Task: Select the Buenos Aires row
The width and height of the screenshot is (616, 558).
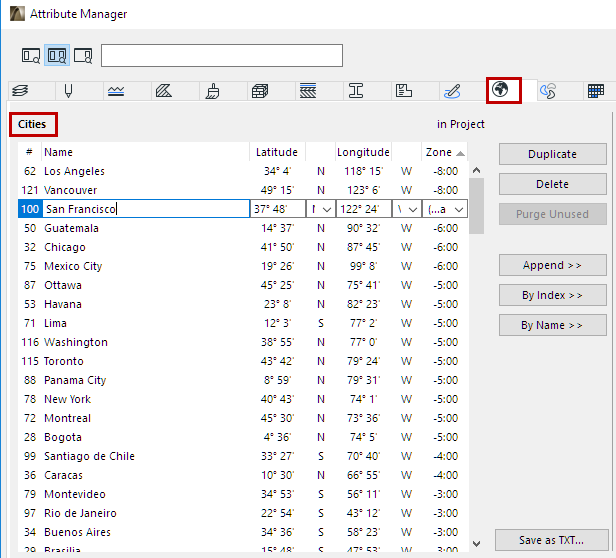Action: click(243, 532)
